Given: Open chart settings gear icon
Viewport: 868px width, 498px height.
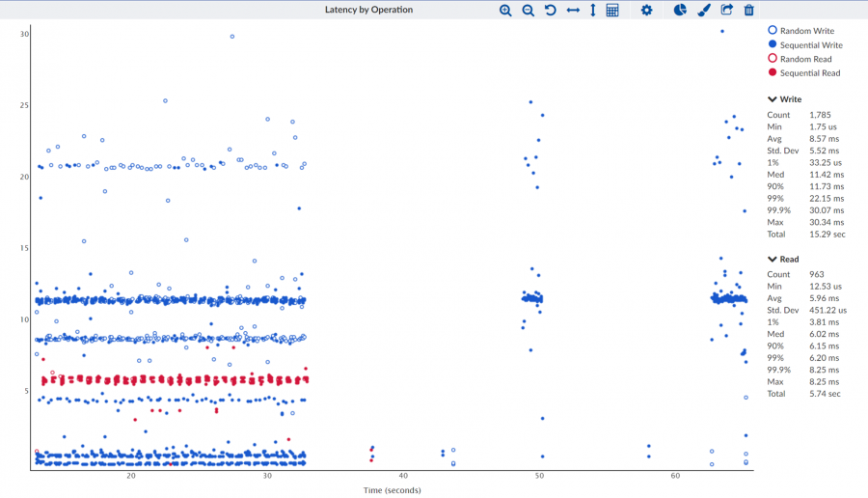Looking at the screenshot, I should (647, 10).
